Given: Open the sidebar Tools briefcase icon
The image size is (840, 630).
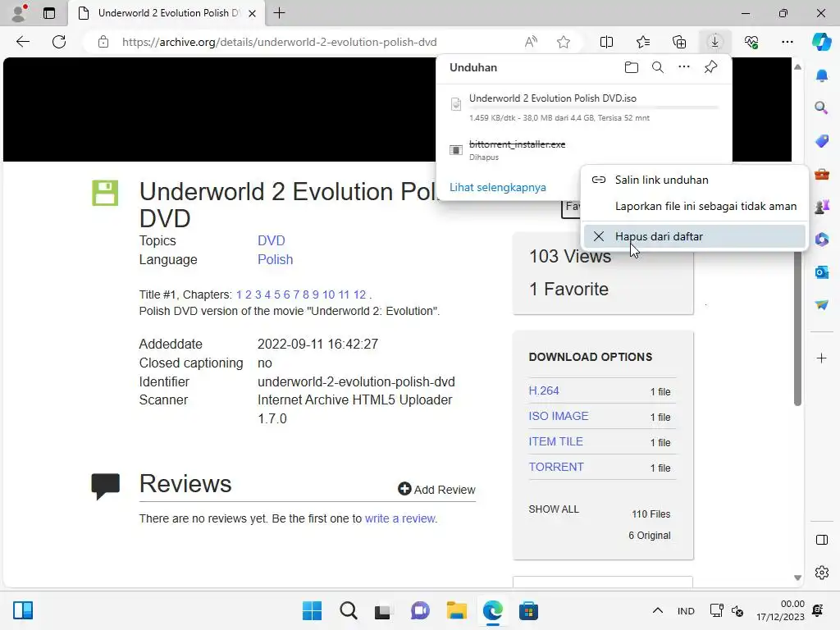Looking at the screenshot, I should click(x=821, y=174).
